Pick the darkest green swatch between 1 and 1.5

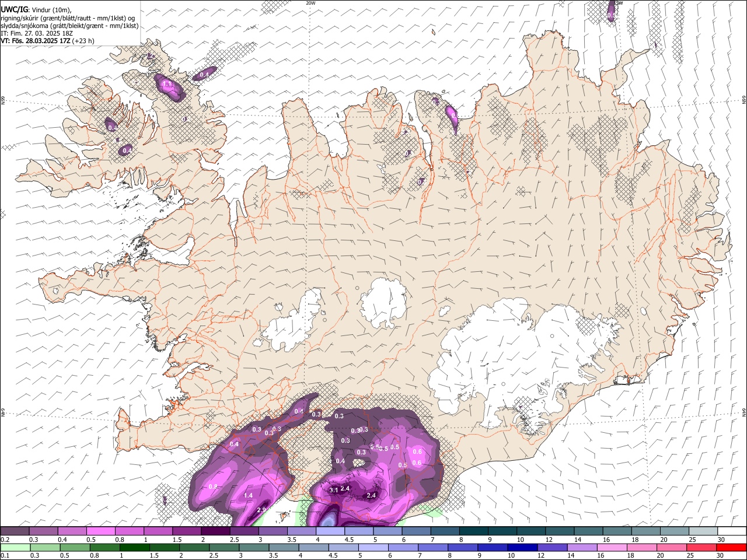[x=135, y=547]
